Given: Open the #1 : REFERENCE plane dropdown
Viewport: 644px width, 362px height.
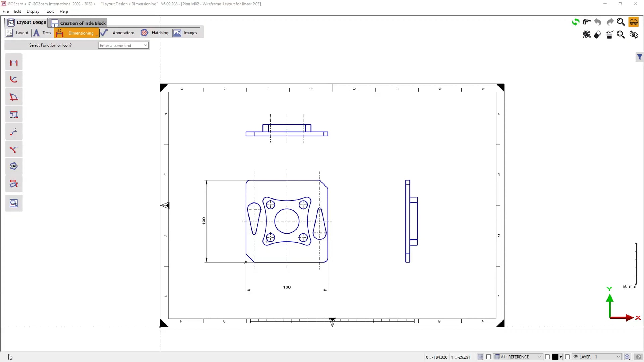Looking at the screenshot, I should (x=518, y=357).
